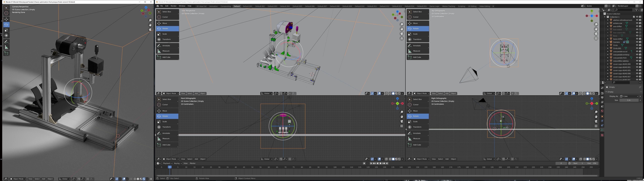
Task: Click the Select Box tool in the Front Orthographic viewport
Action: point(167,99)
